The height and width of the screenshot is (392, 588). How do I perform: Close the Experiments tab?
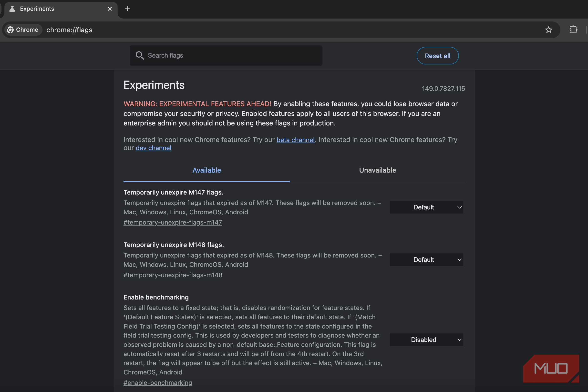(x=110, y=9)
